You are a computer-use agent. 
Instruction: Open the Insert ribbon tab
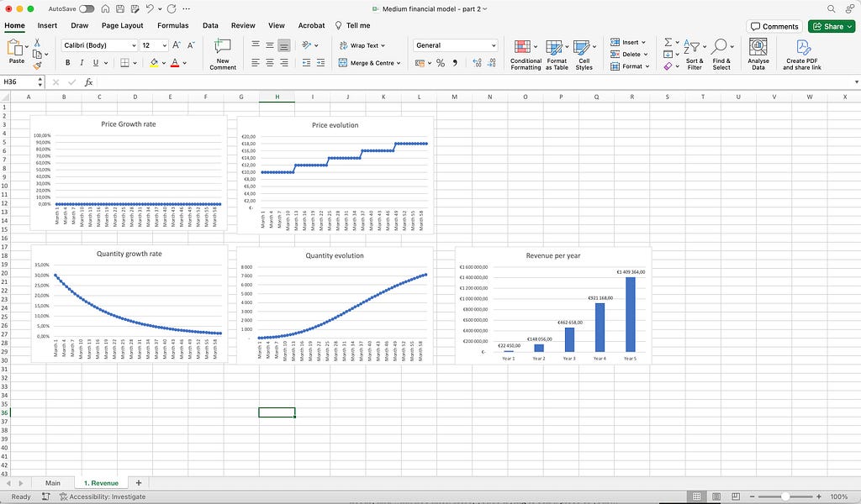click(x=47, y=25)
